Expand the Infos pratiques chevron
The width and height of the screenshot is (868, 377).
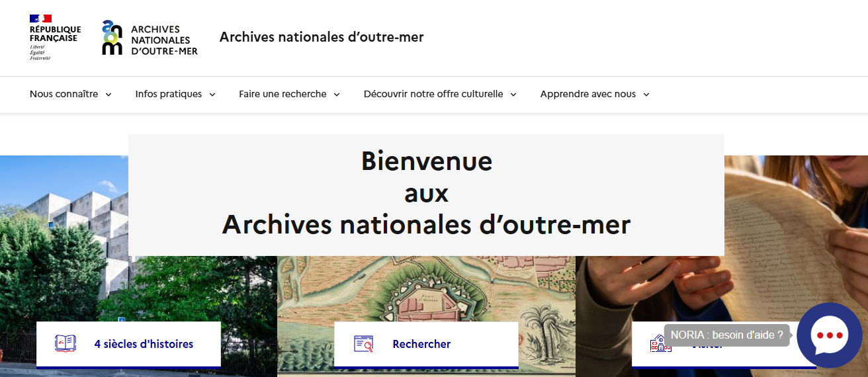[x=212, y=95]
